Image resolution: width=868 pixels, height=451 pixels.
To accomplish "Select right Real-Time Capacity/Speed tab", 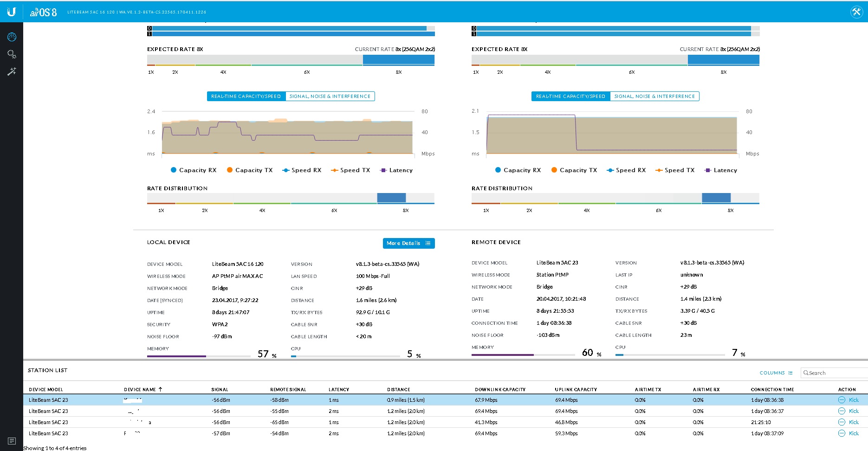I will tap(570, 97).
